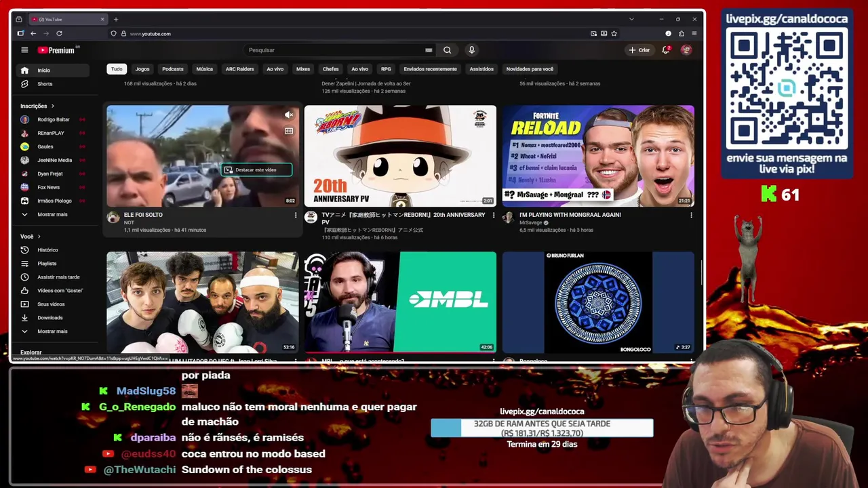Open Vídeos com "Gostei" list
Image resolution: width=868 pixels, height=488 pixels.
pos(53,291)
